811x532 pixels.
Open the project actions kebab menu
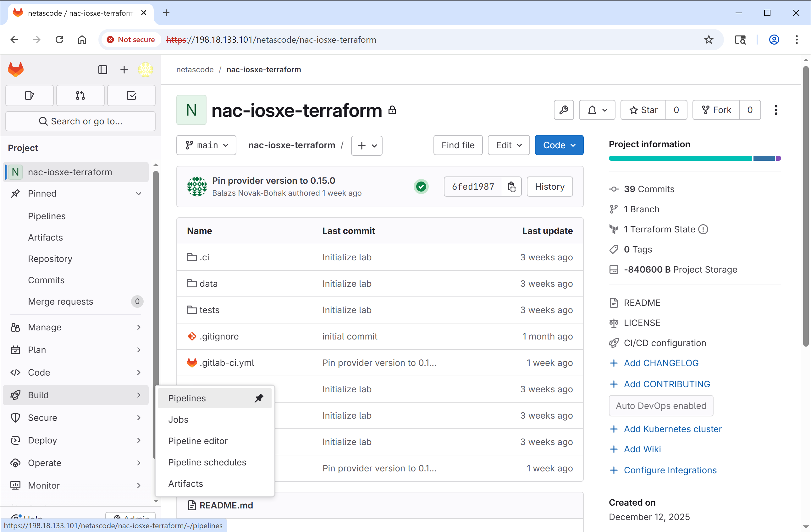(x=776, y=110)
